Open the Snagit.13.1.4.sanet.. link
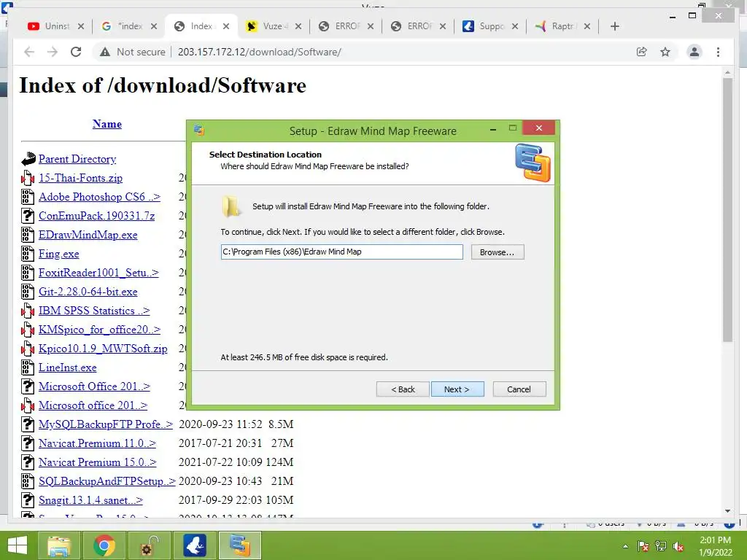 [90, 500]
